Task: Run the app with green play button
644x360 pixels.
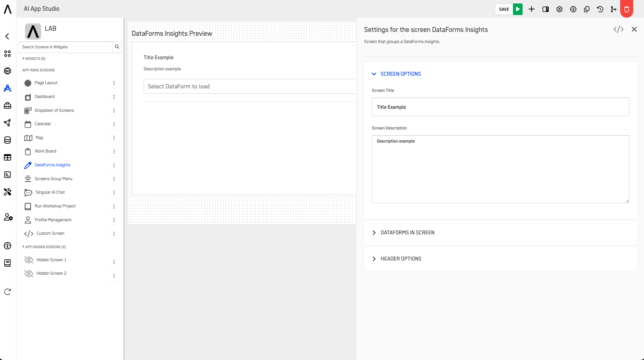Action: click(x=518, y=9)
